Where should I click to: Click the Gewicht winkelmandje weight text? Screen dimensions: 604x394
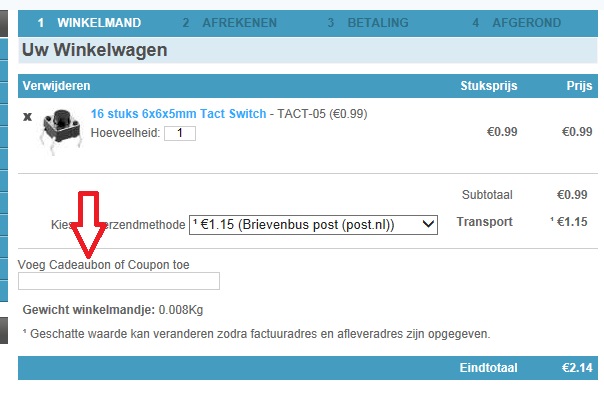pos(113,310)
